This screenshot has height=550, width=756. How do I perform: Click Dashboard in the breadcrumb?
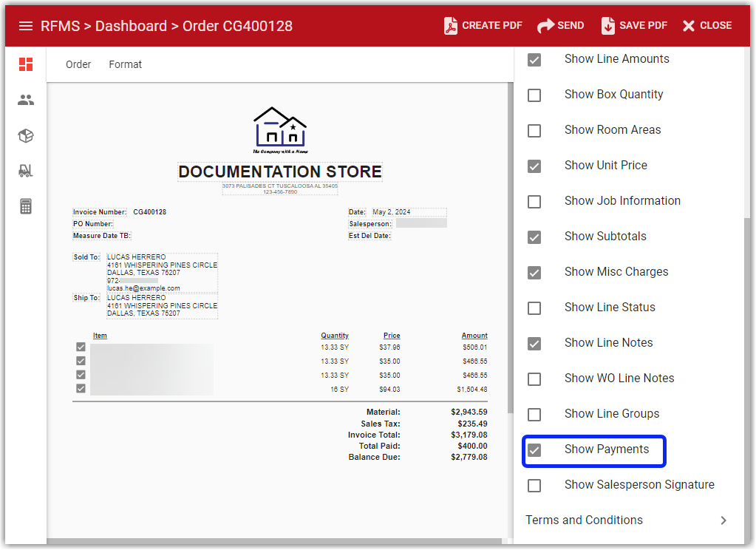coord(131,26)
